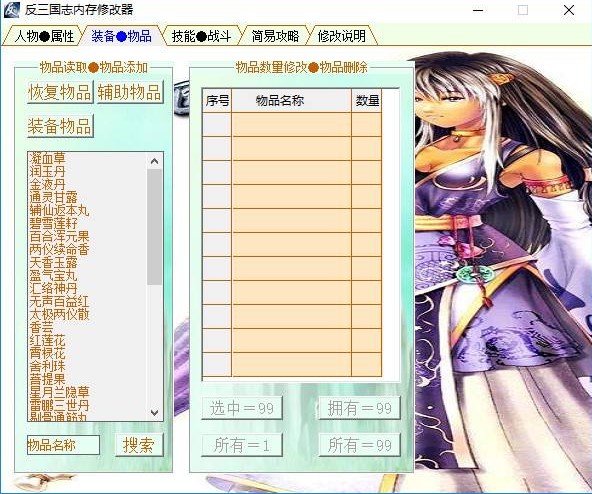
Task: Click the 装备物品 button
Action: (60, 126)
